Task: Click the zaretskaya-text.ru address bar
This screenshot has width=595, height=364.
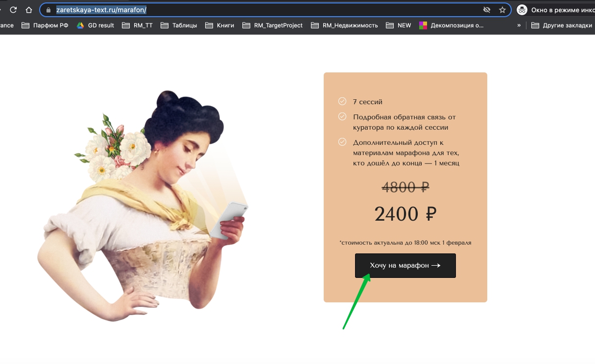Action: pos(264,10)
